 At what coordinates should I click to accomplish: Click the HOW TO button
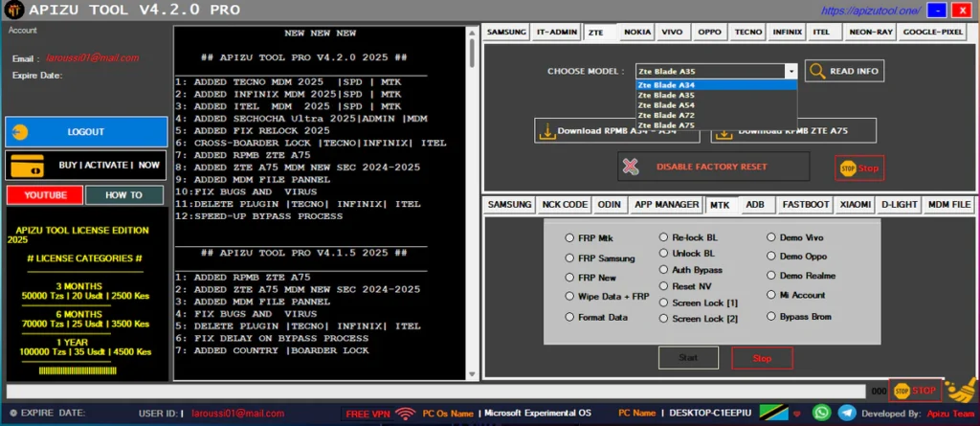(123, 195)
